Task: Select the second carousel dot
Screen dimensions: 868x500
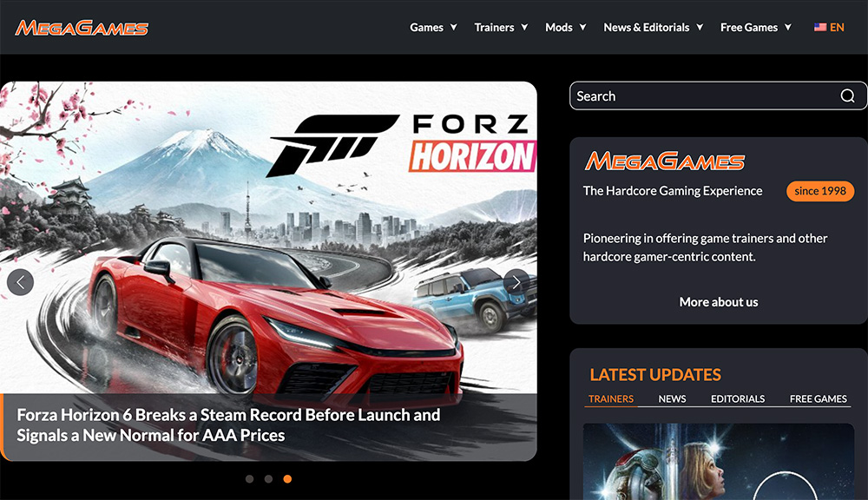Action: pyautogui.click(x=268, y=479)
